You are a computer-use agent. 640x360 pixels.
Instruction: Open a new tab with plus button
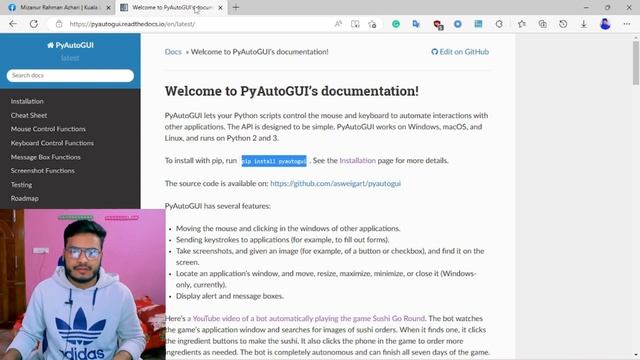click(x=236, y=7)
